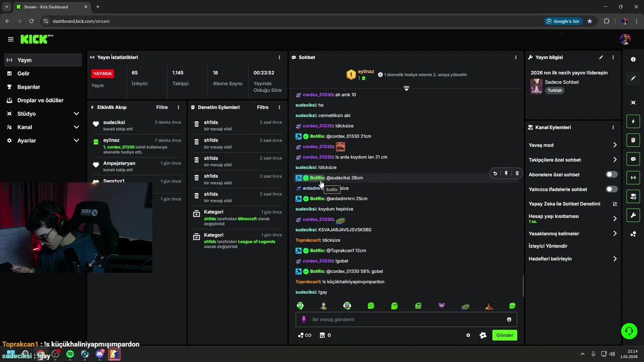Screen dimensions: 644x362
Task: Open the info icon in right rail
Action: click(633, 59)
